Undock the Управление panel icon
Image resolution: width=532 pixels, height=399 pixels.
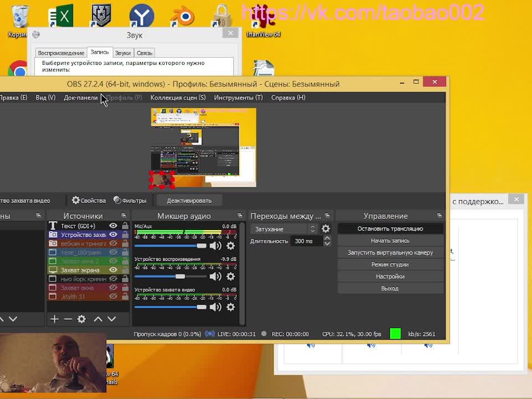(x=439, y=216)
